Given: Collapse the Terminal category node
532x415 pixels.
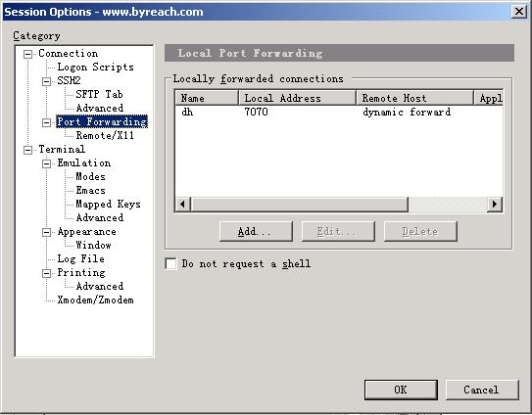Looking at the screenshot, I should pos(27,150).
